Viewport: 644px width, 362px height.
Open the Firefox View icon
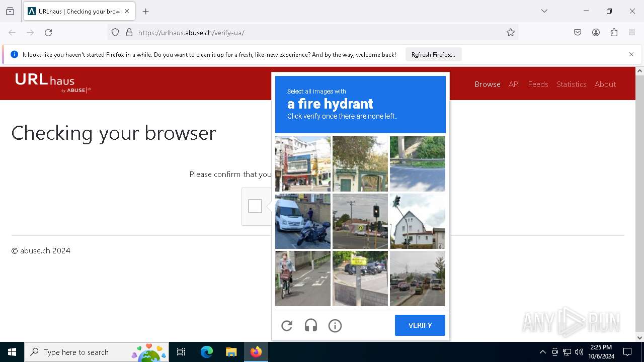coord(10,11)
